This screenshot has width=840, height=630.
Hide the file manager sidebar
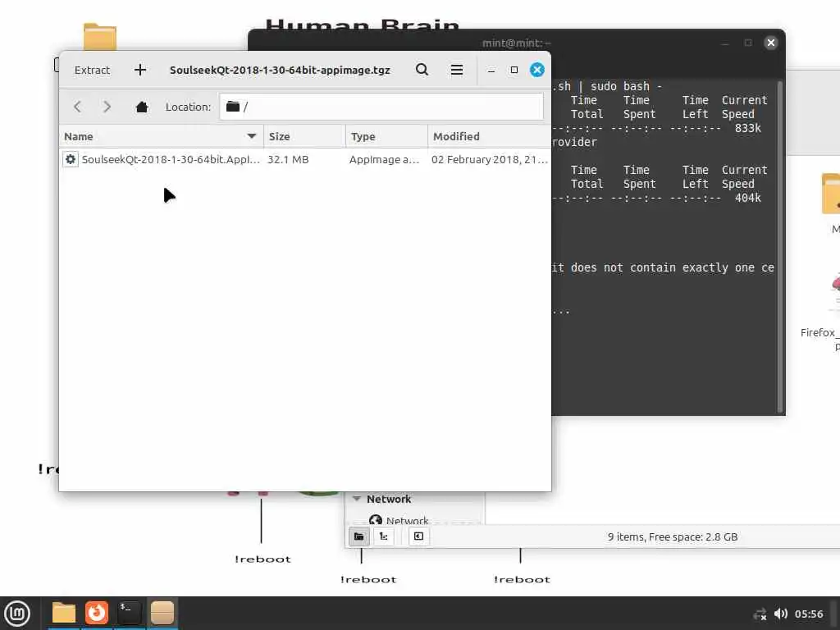(419, 536)
